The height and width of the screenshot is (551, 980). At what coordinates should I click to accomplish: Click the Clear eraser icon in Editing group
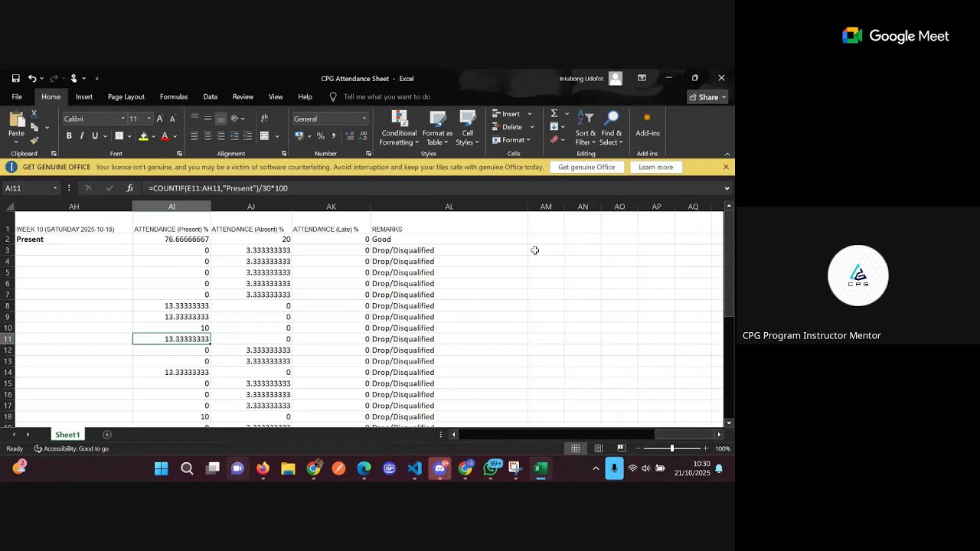click(554, 140)
